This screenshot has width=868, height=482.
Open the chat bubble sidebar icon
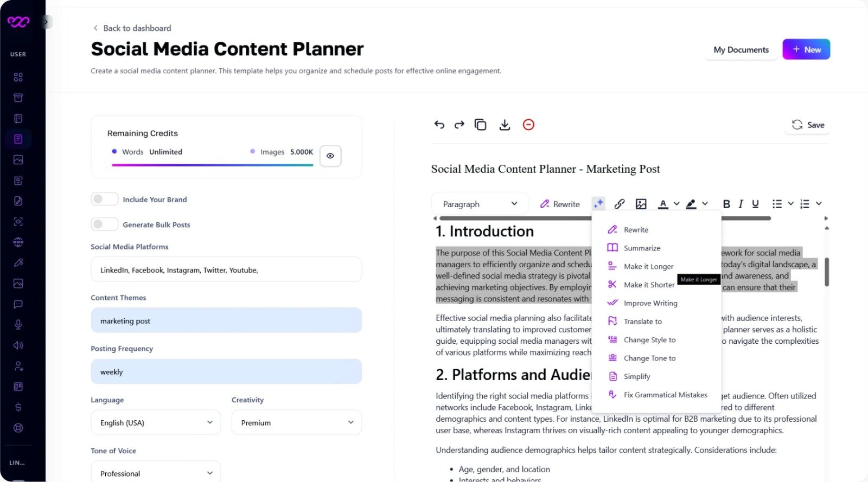(18, 304)
